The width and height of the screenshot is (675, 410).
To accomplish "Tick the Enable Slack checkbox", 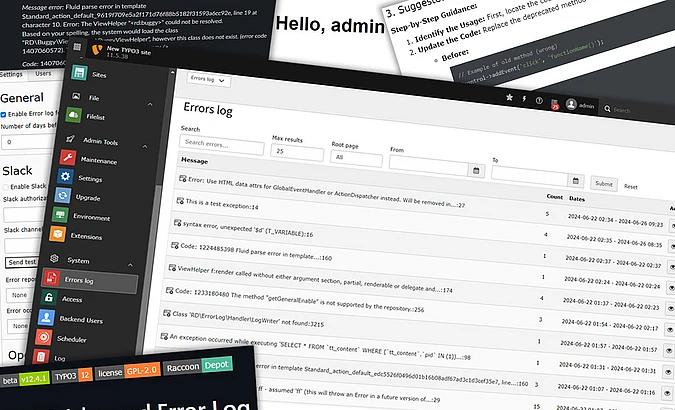I will tap(5, 187).
